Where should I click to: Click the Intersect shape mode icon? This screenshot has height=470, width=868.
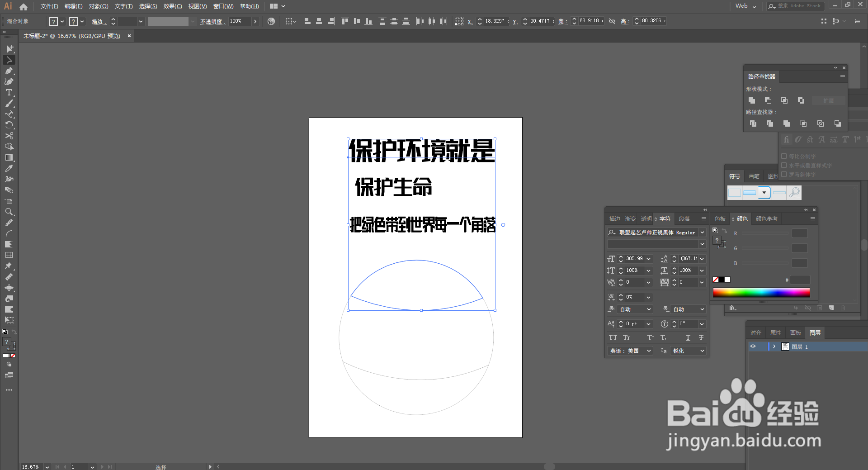click(x=784, y=100)
